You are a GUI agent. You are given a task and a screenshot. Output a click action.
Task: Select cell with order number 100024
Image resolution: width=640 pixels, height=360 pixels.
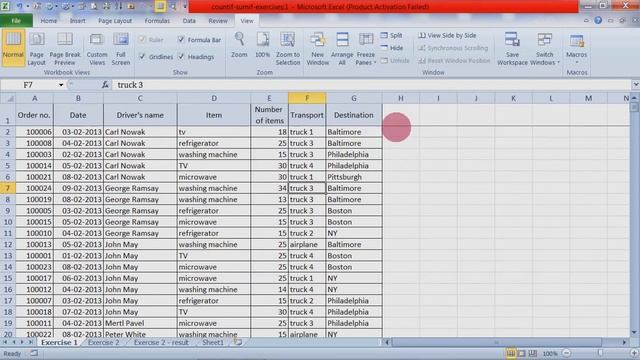34,188
